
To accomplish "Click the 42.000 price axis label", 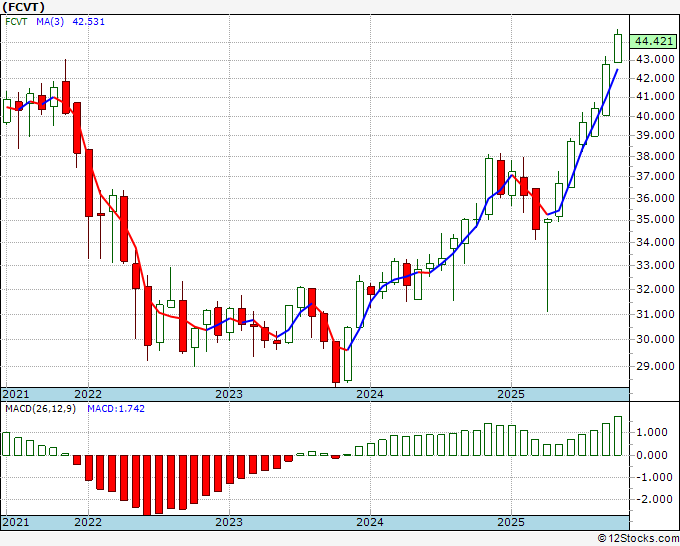I will [x=655, y=78].
